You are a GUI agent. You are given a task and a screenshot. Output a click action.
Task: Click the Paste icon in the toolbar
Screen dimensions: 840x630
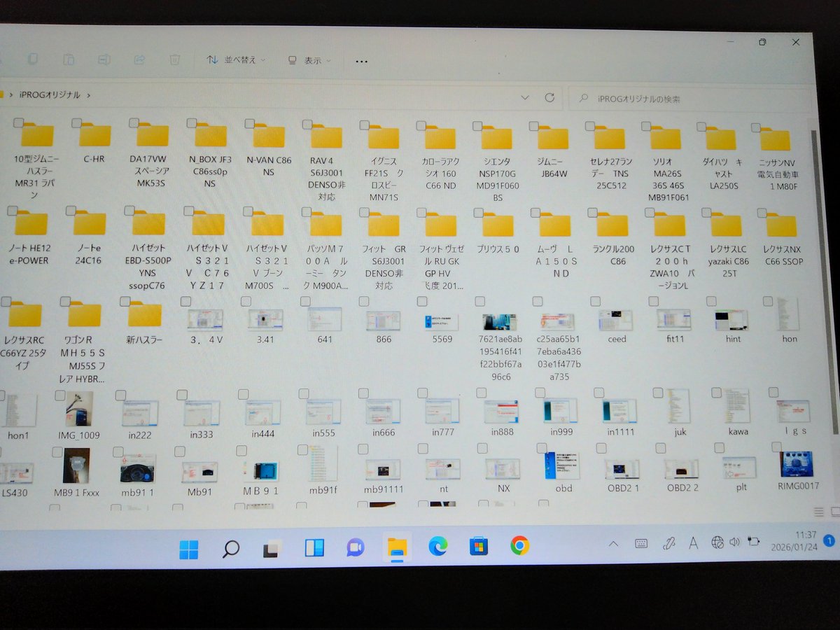click(69, 59)
